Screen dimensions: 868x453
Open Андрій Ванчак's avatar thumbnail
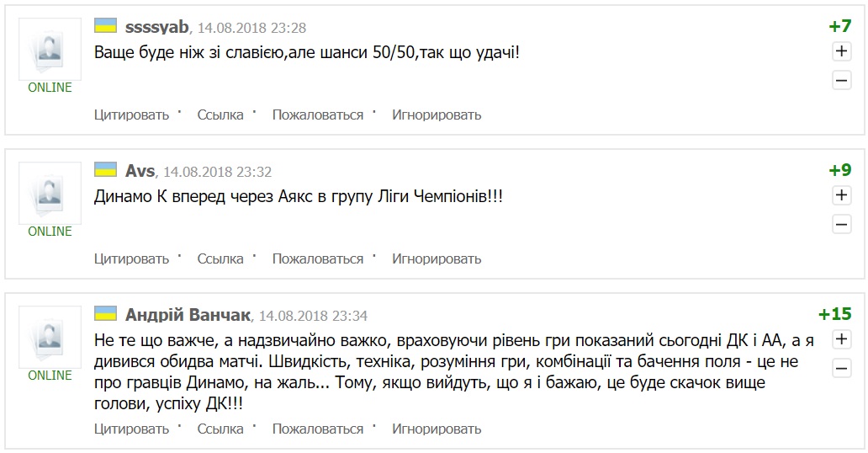tap(50, 336)
